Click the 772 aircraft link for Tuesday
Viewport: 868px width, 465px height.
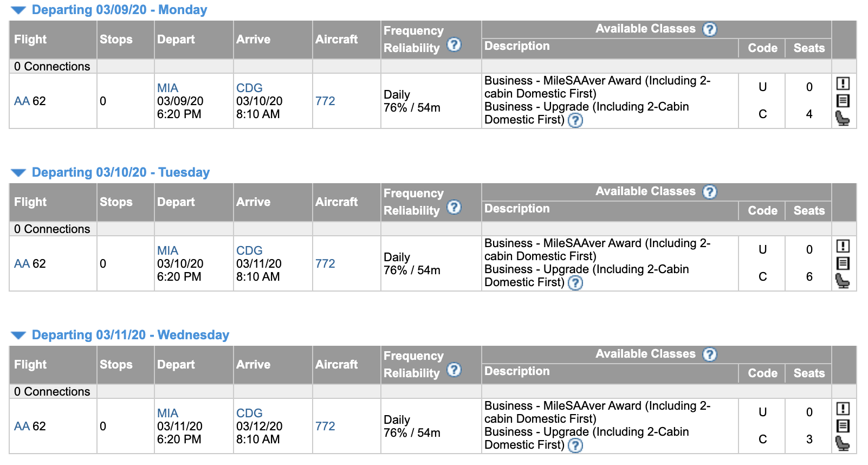[325, 264]
